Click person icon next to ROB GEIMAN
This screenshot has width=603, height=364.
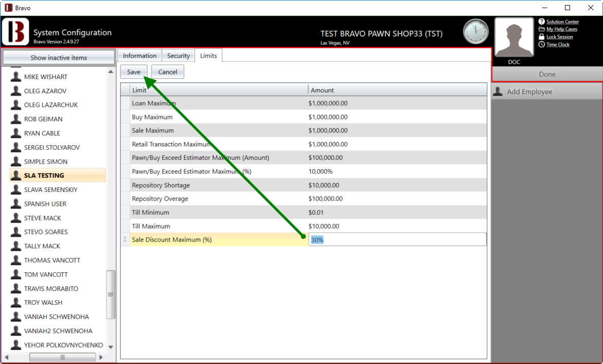[16, 119]
